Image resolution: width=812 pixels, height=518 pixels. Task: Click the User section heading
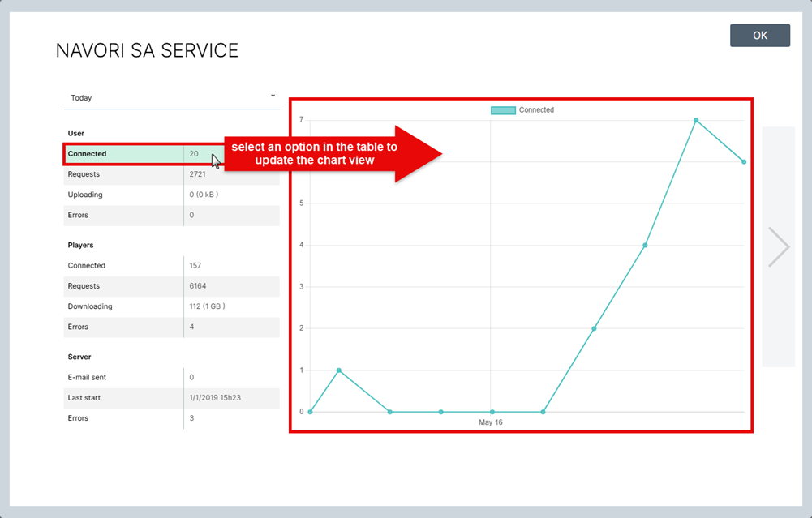coord(76,134)
